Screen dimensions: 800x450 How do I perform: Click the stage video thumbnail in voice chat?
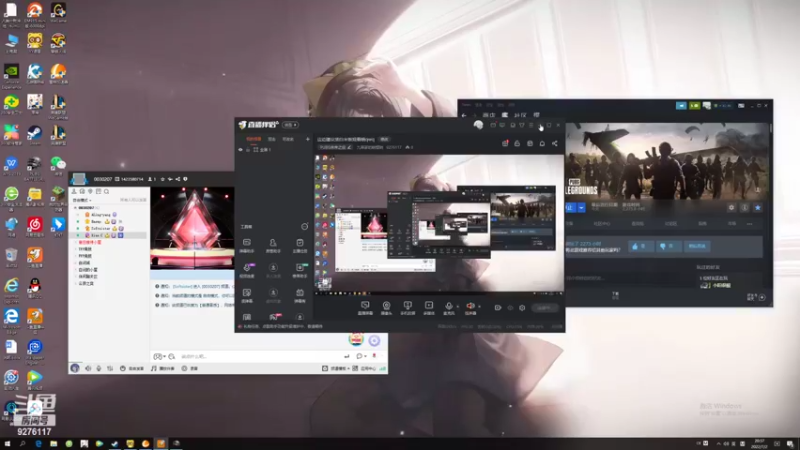pos(192,228)
